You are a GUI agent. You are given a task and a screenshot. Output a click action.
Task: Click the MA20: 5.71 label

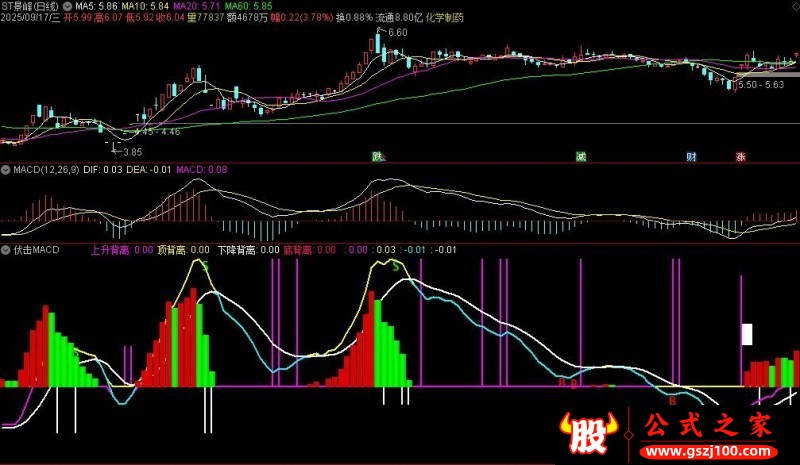[197, 7]
